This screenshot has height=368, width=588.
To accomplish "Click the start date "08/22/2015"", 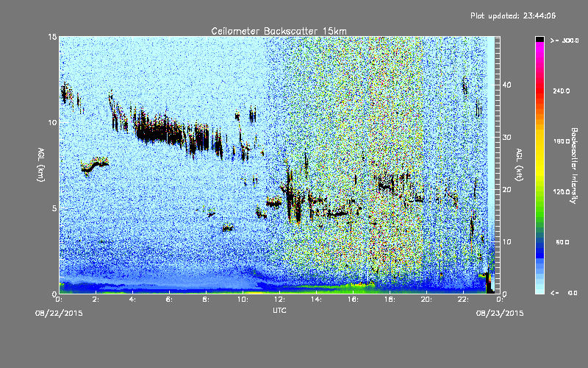I will (59, 314).
